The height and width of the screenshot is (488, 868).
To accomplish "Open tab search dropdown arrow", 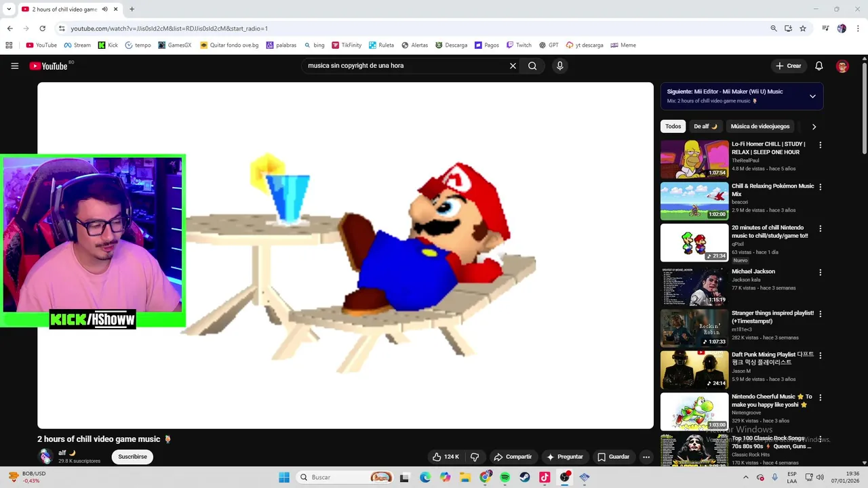I will (9, 9).
